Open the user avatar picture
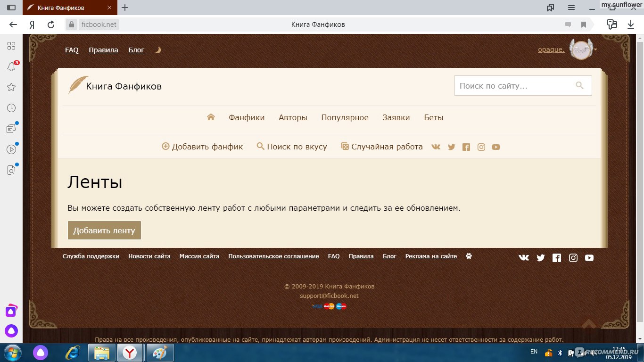644x362 pixels. pos(581,49)
